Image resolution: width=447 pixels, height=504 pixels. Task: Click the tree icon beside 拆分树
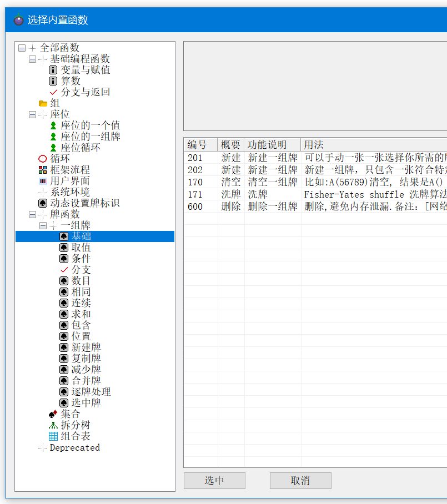53,425
